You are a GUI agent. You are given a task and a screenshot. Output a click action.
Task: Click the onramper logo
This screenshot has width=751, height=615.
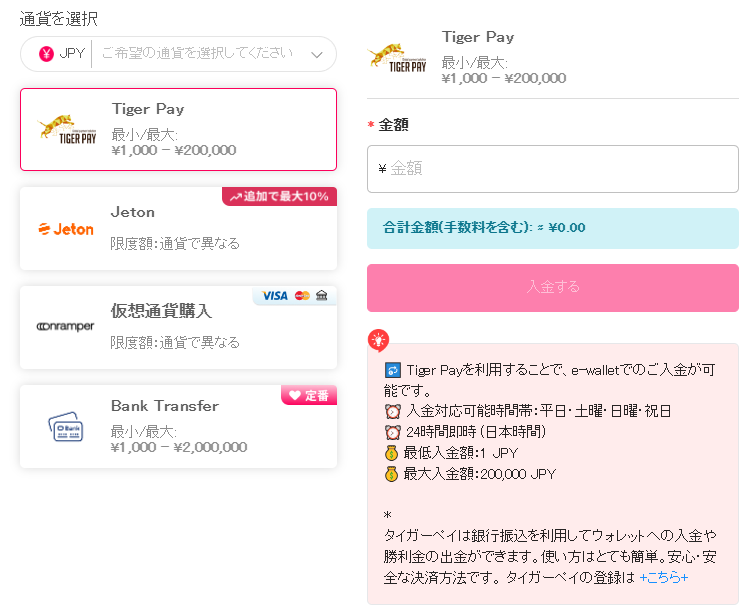(66, 326)
